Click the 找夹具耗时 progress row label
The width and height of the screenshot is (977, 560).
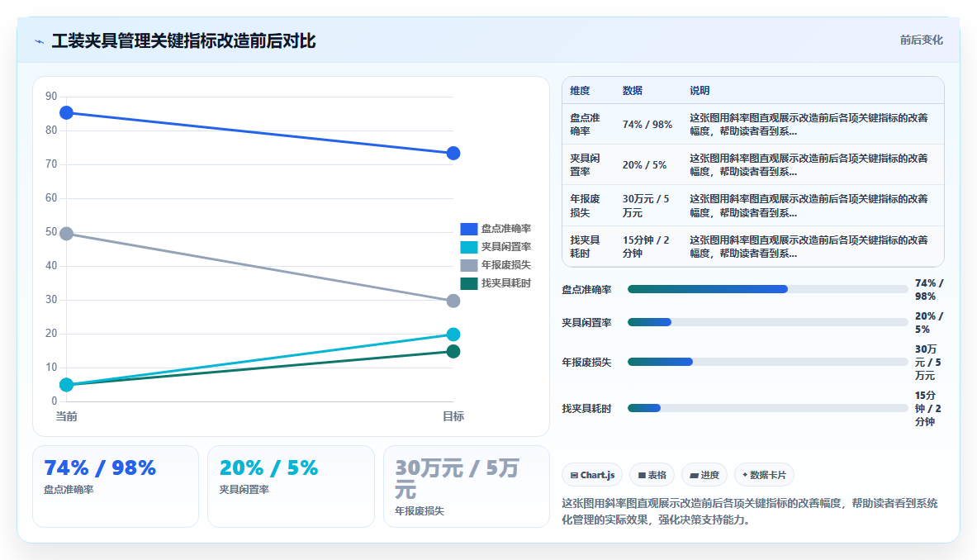click(x=587, y=409)
